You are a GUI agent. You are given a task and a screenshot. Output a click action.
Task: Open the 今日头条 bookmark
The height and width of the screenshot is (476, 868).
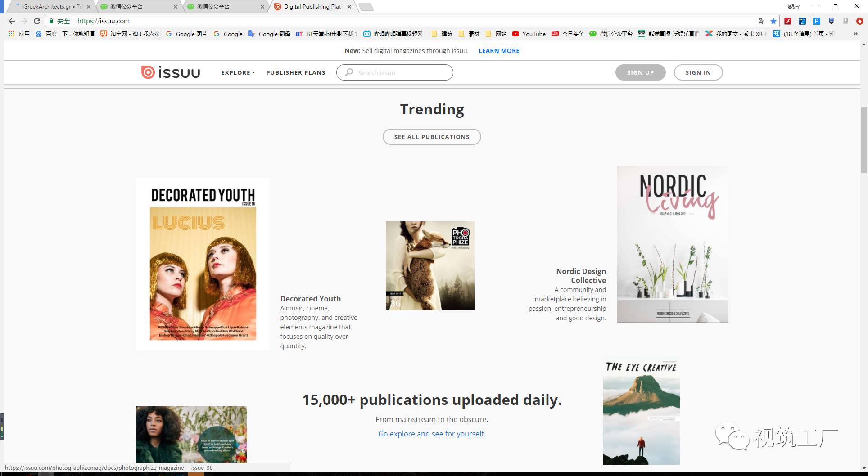coord(568,34)
